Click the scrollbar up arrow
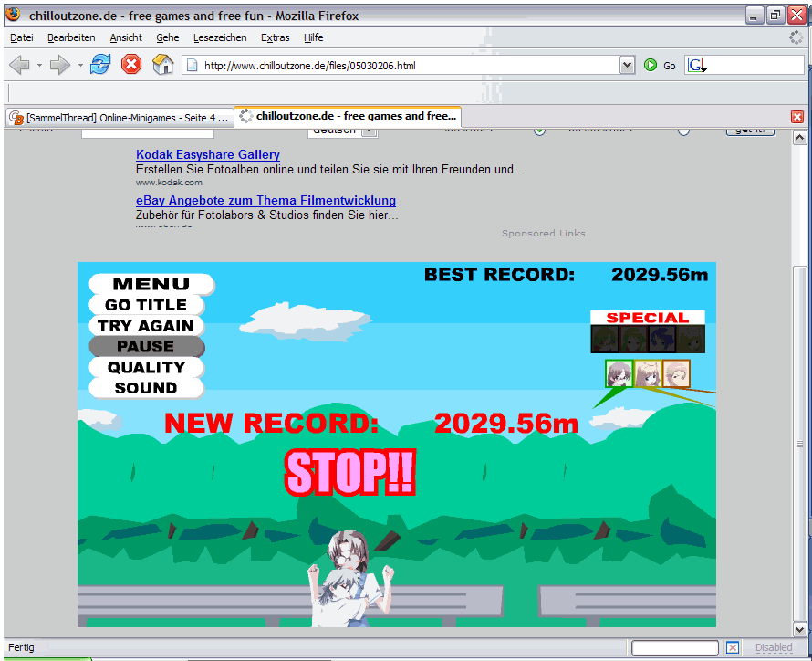The image size is (812, 661). (799, 137)
